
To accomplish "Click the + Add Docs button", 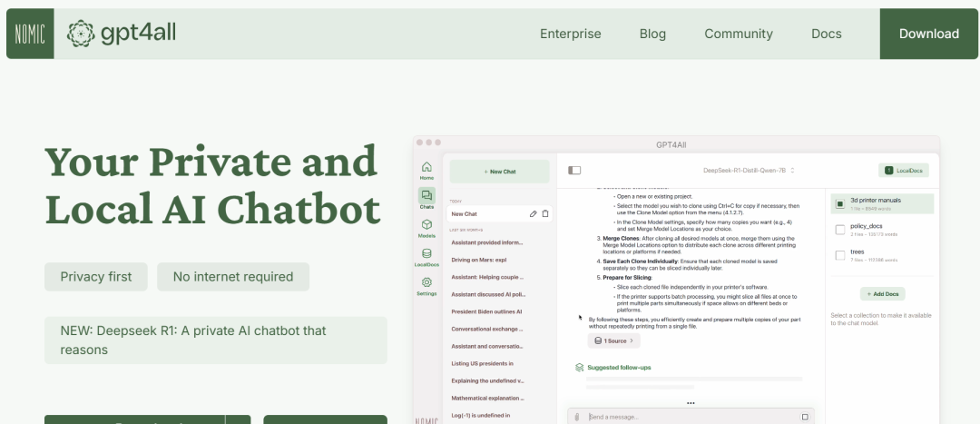I will [x=883, y=294].
